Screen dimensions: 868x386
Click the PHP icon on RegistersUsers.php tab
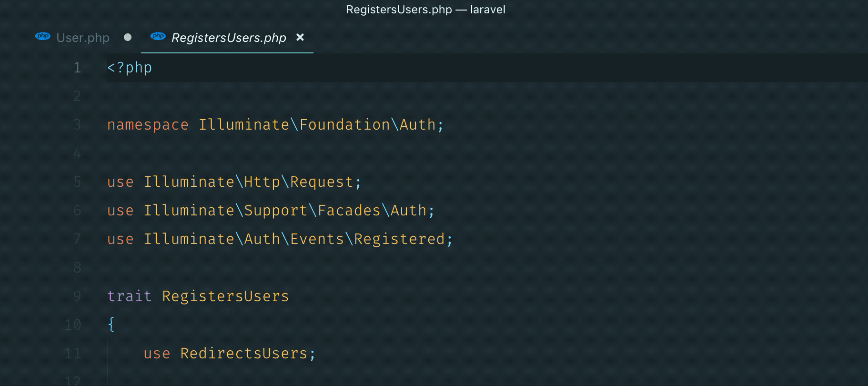pyautogui.click(x=158, y=37)
